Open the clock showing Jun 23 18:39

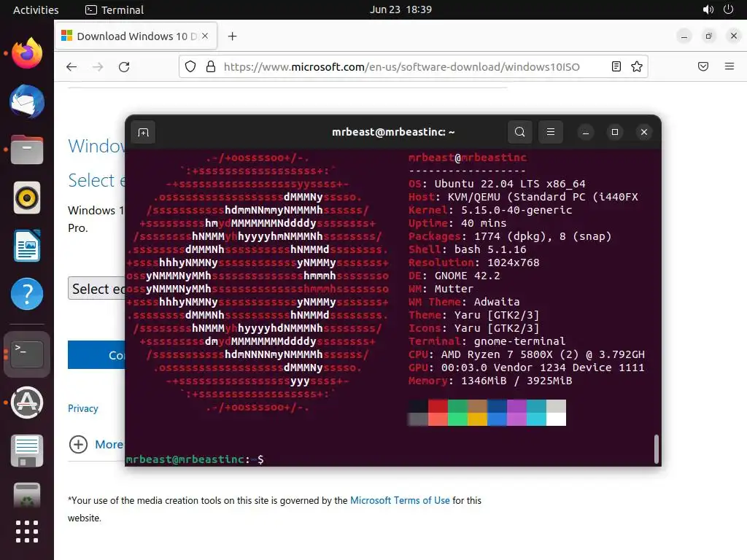coord(400,9)
